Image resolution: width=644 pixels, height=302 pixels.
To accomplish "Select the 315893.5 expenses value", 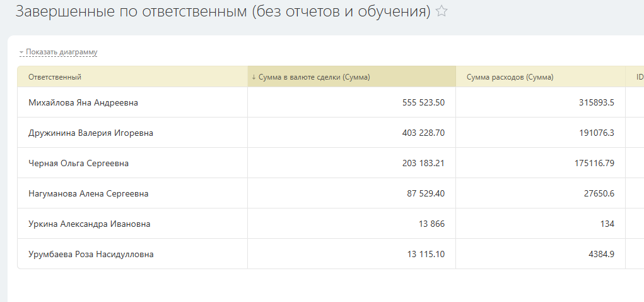I will (597, 102).
